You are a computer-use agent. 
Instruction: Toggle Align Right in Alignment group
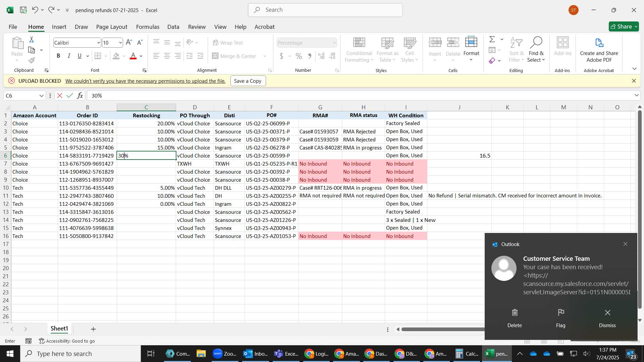[x=178, y=56]
